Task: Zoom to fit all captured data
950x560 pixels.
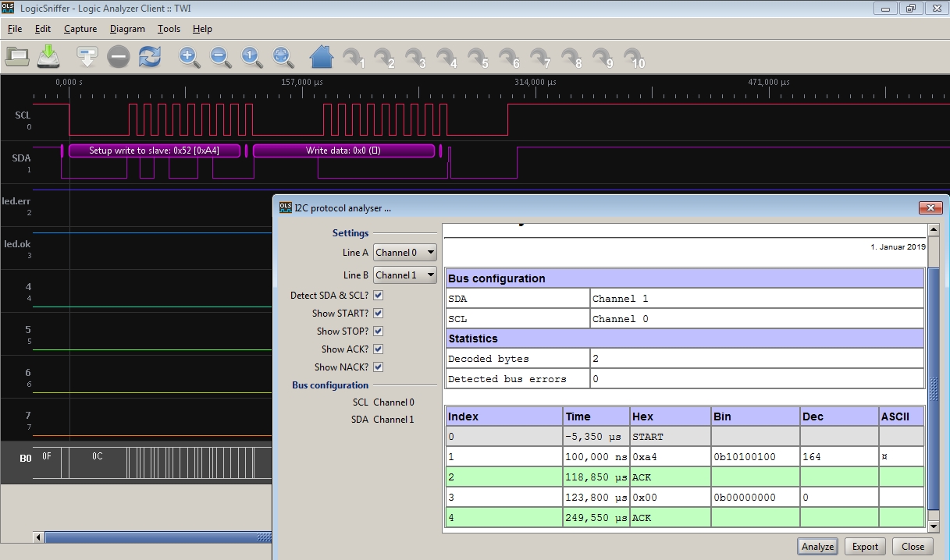Action: (283, 56)
